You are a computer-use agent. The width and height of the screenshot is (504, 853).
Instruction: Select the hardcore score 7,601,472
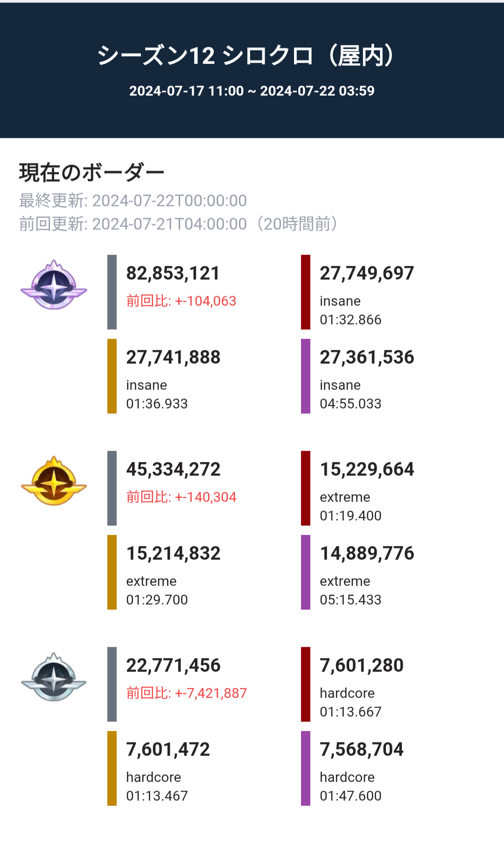click(168, 750)
